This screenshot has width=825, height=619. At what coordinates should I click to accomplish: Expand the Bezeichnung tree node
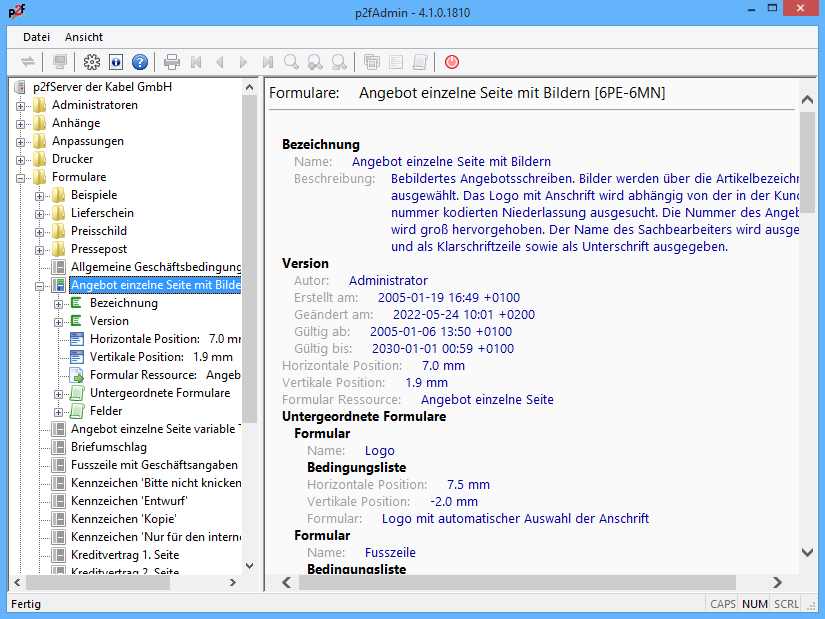[x=59, y=303]
